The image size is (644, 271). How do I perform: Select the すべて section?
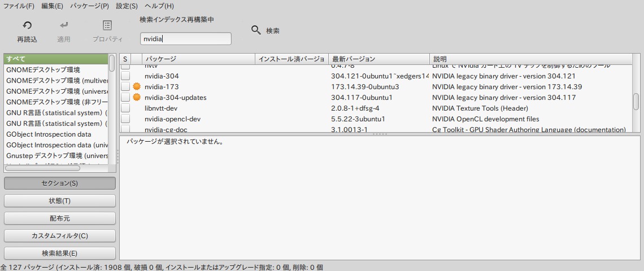click(x=56, y=59)
